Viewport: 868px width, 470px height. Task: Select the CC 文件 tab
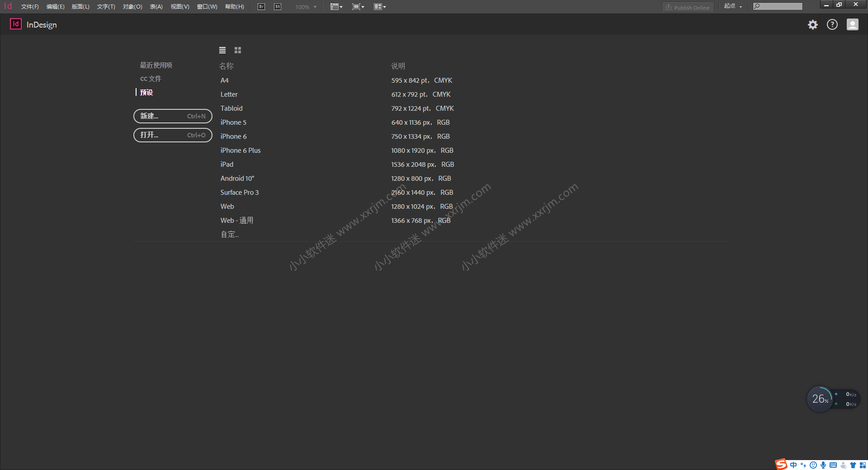pos(151,79)
